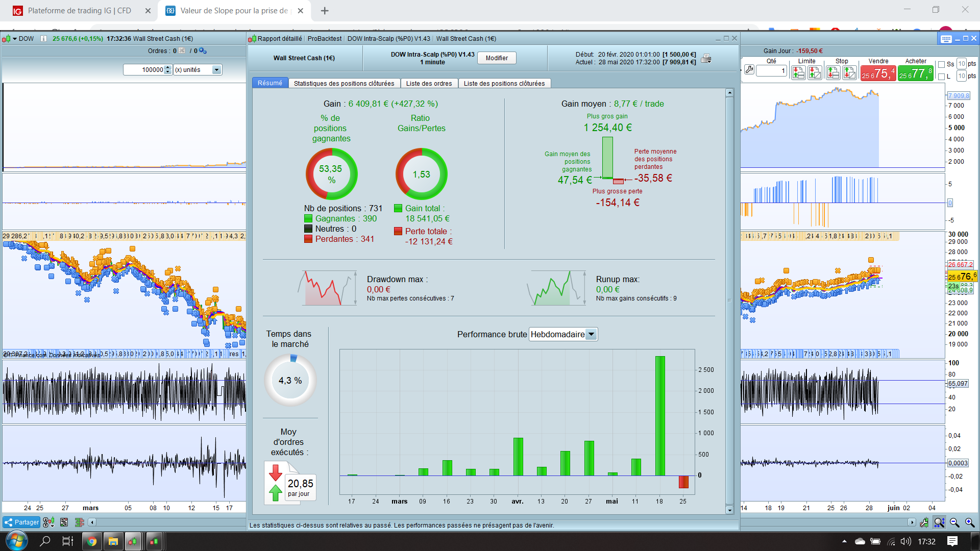The width and height of the screenshot is (980, 551).
Task: Click the zoom out magnifier icon
Action: click(x=954, y=522)
